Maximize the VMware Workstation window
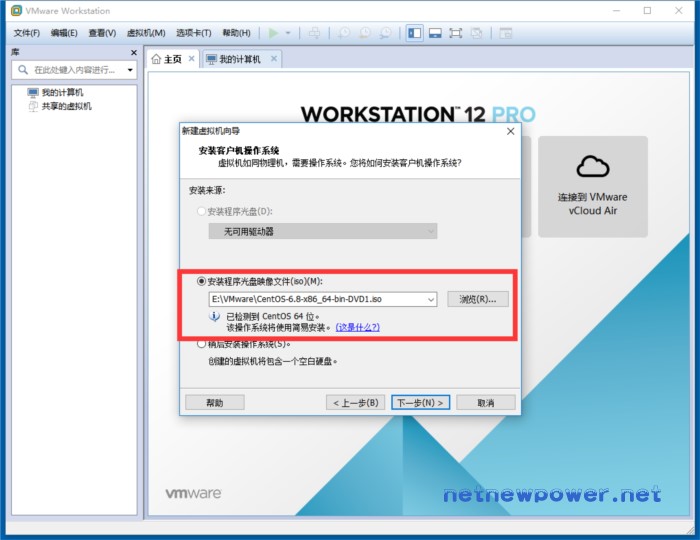Screen dimensions: 700x540 tap(647, 11)
